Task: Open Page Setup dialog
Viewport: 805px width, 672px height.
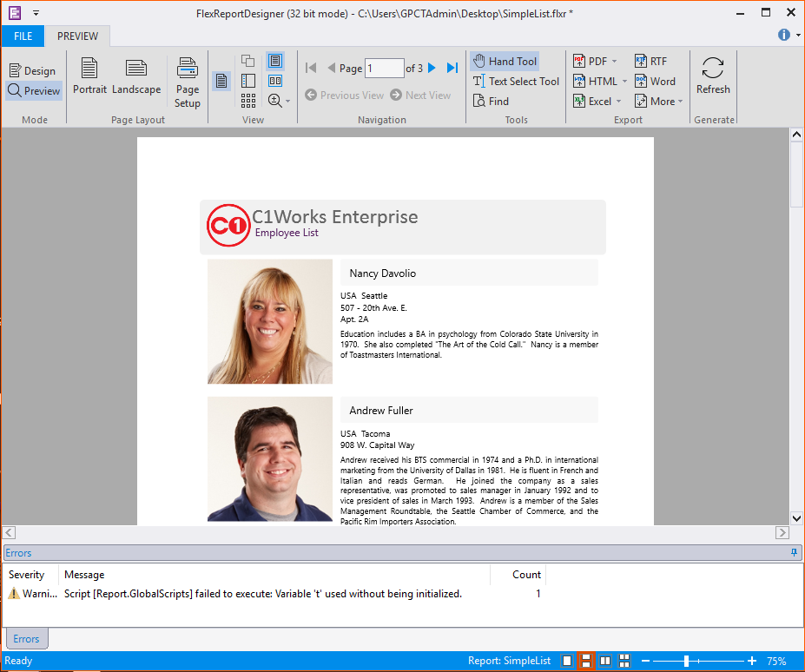Action: (x=188, y=82)
